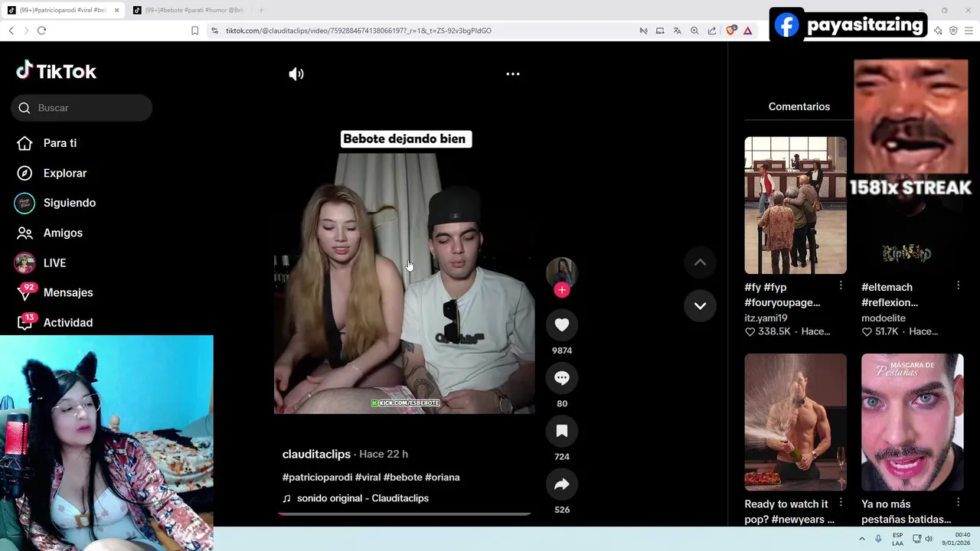Bookmark this page in address bar
980x551 pixels.
pyautogui.click(x=194, y=31)
